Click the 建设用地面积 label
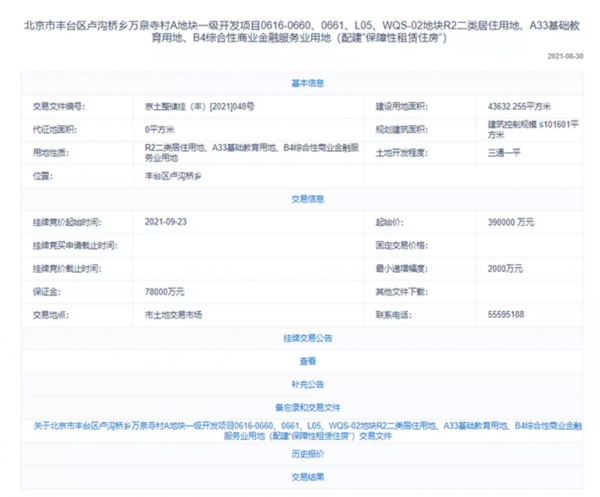The height and width of the screenshot is (497, 600). [x=401, y=106]
